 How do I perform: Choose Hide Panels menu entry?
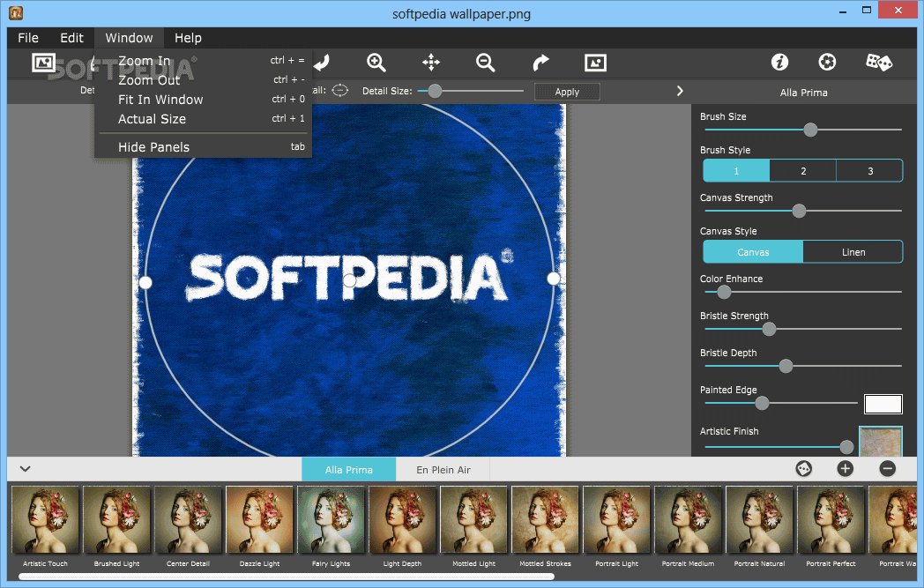tap(203, 146)
